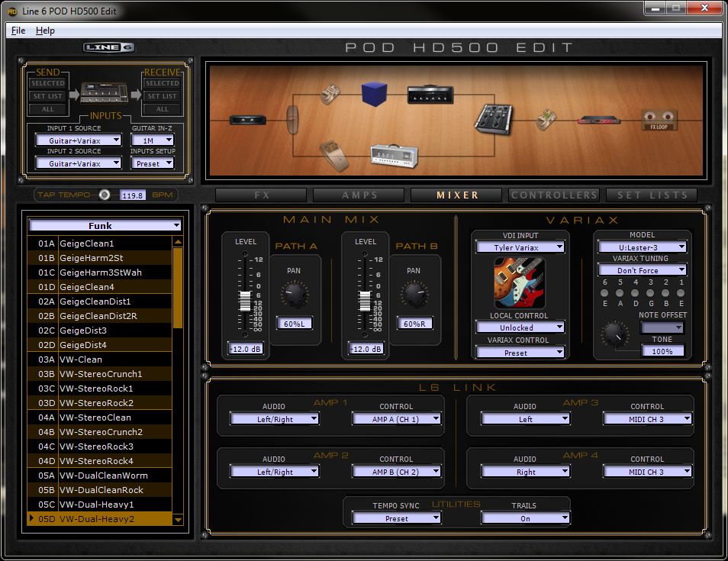
Task: Select preset 03A VW-Clean
Action: [x=99, y=359]
